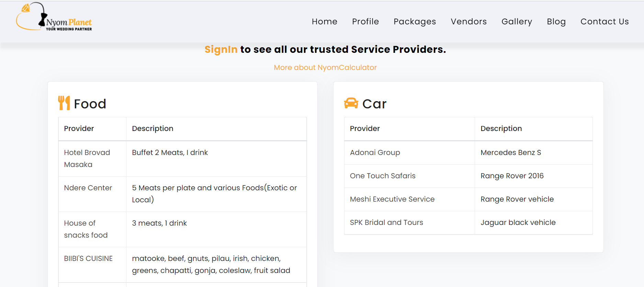This screenshot has width=644, height=287.
Task: Open the Home menu item
Action: click(x=325, y=22)
